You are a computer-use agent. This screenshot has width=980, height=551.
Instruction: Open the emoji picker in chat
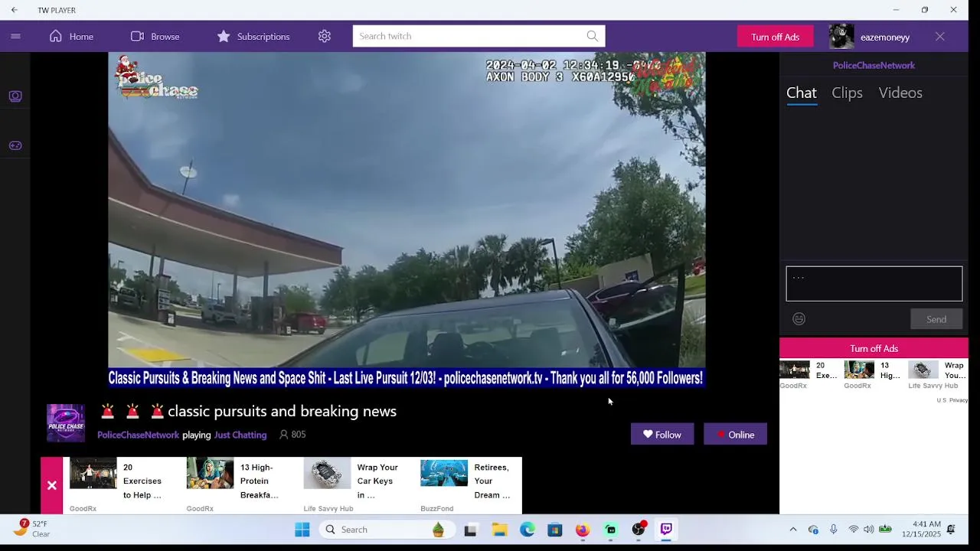[799, 319]
